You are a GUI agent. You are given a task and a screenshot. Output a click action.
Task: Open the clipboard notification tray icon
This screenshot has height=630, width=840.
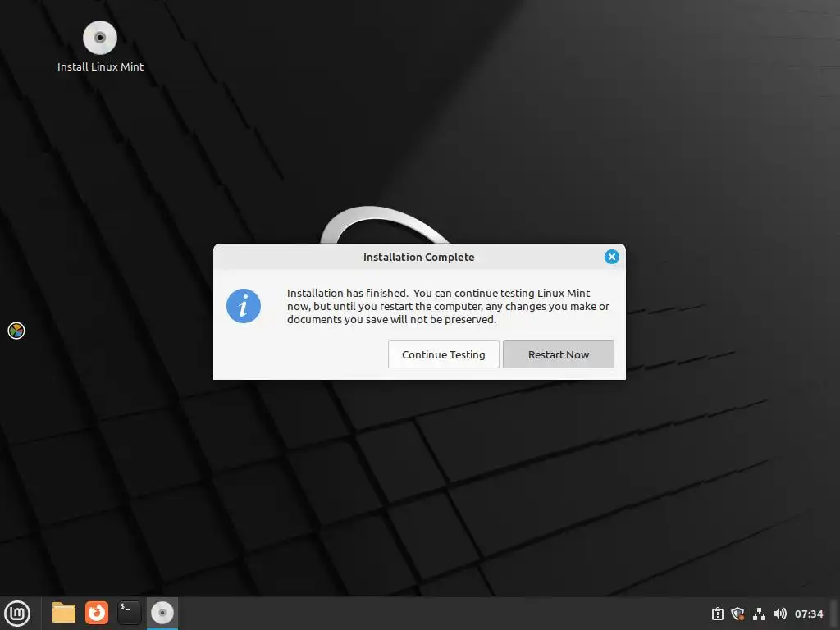717,614
